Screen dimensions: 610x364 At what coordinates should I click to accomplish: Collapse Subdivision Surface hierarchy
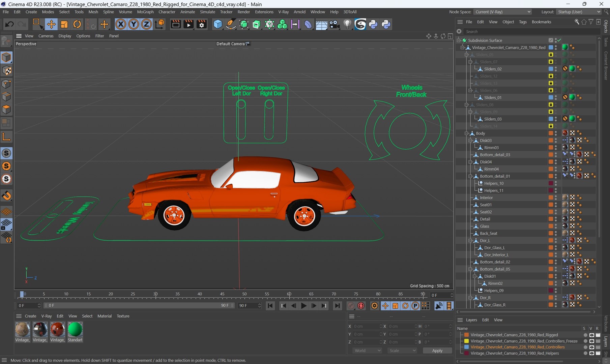[x=459, y=40]
